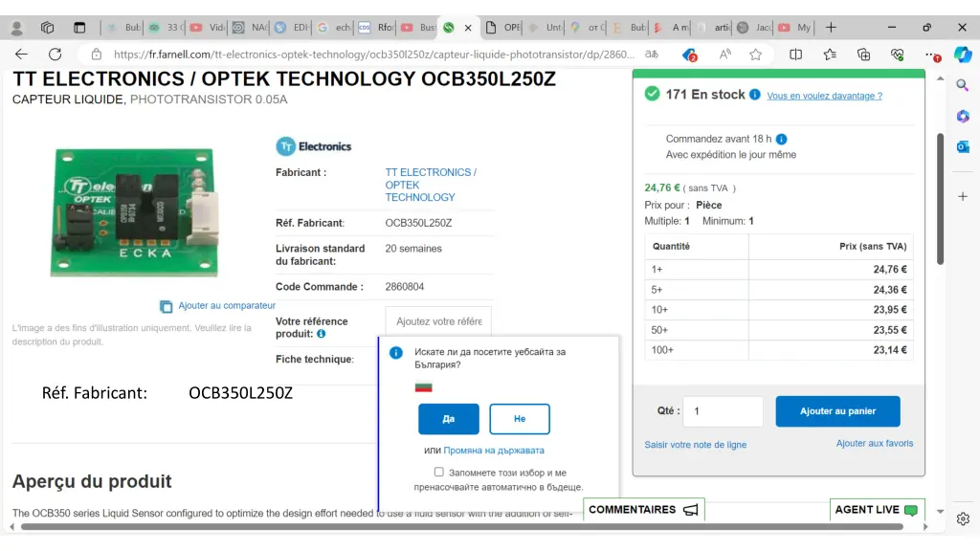Switch to the "ech" Google tab

point(334,28)
